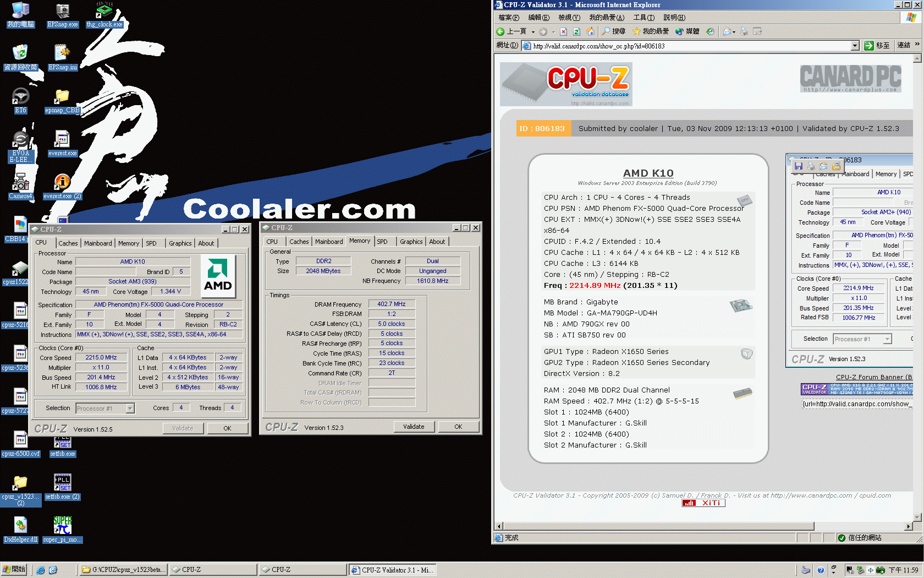This screenshot has width=924, height=578.
Task: Switch to CPU-Z Validator taskbar button
Action: pyautogui.click(x=392, y=570)
